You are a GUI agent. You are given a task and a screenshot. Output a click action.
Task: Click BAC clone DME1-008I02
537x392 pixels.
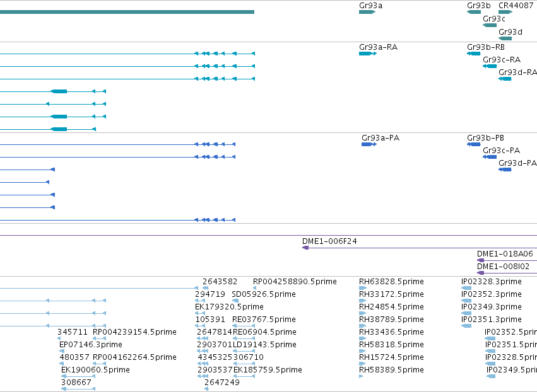click(507, 273)
